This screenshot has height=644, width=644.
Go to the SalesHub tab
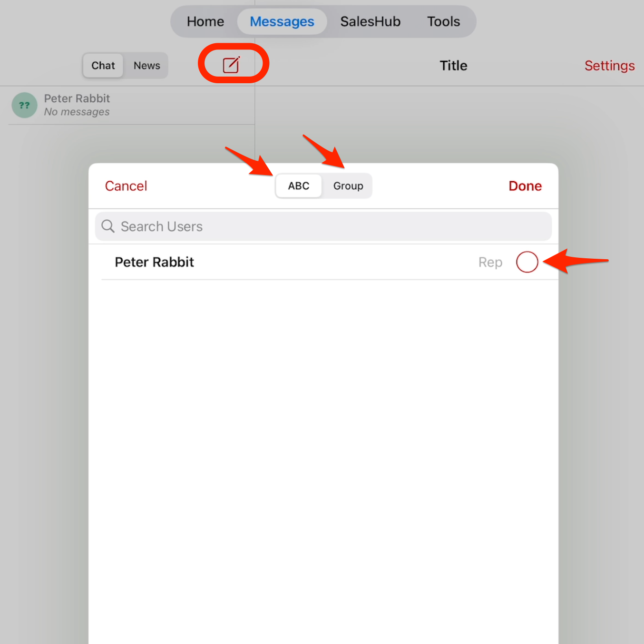click(370, 21)
